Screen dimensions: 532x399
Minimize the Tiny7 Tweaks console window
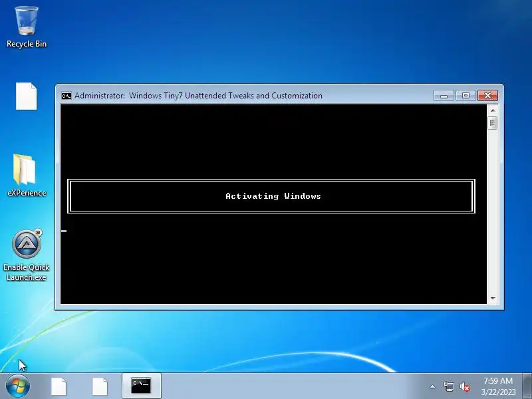(x=444, y=96)
